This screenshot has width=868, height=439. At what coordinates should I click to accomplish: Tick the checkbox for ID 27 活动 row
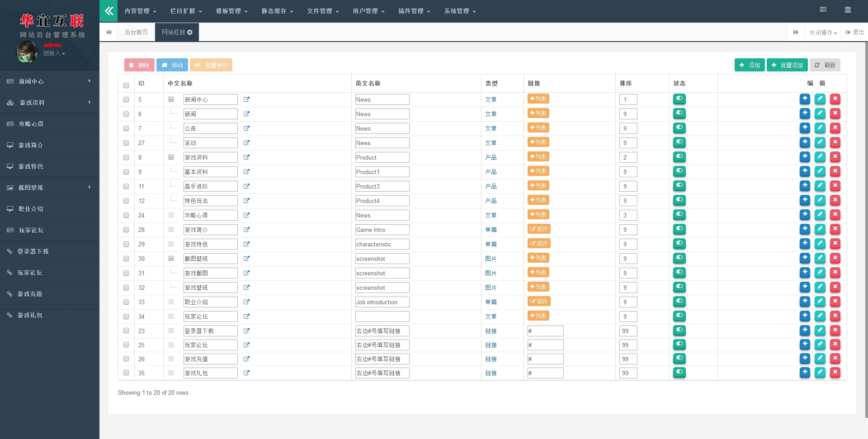click(x=126, y=143)
